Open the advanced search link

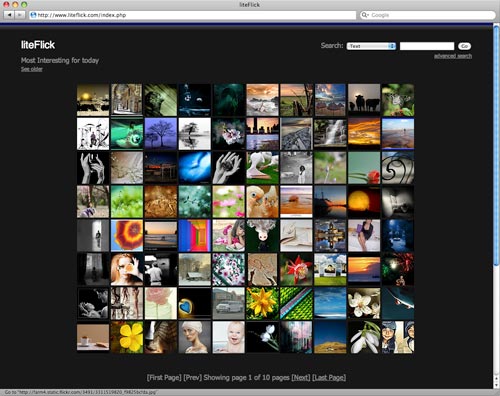point(453,56)
